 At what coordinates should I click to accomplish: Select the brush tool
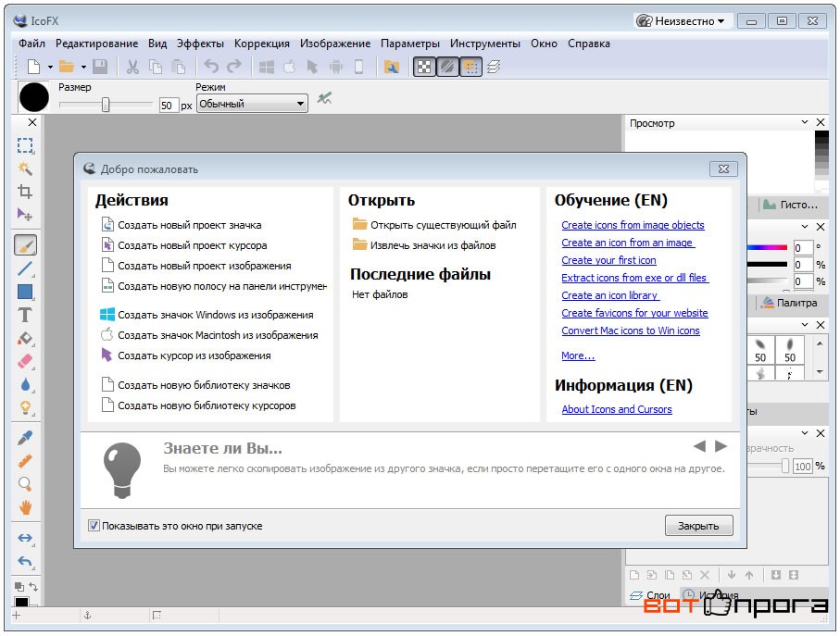(25, 245)
